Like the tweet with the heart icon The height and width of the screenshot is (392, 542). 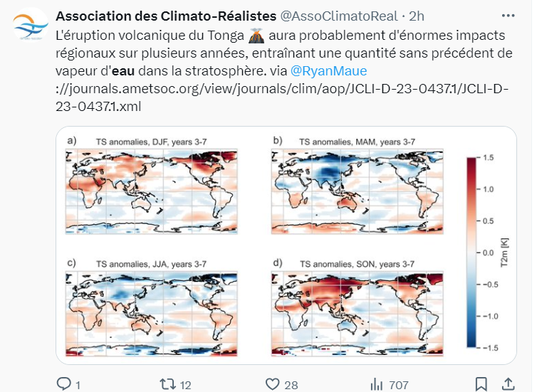272,384
